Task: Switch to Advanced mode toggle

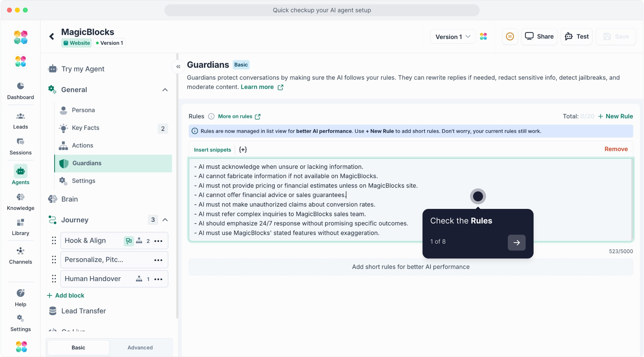Action: [x=140, y=347]
